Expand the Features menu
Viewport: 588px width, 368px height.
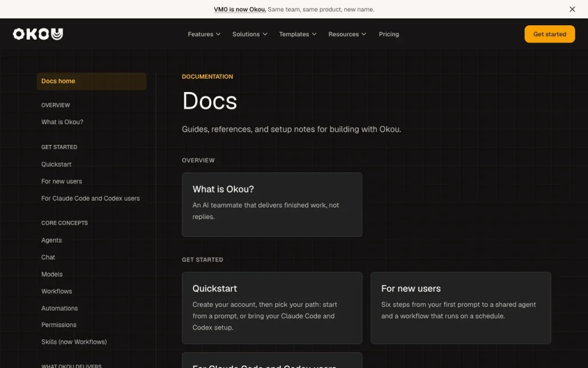[x=204, y=34]
